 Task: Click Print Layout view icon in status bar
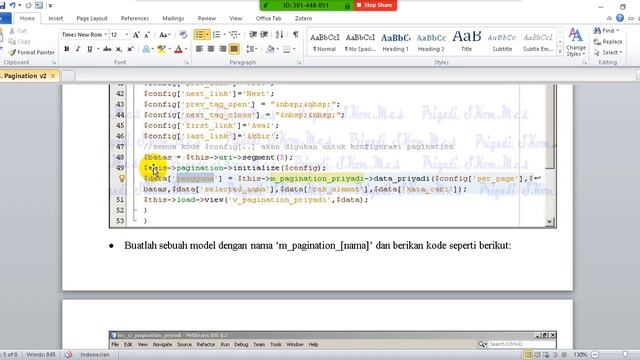click(x=528, y=355)
